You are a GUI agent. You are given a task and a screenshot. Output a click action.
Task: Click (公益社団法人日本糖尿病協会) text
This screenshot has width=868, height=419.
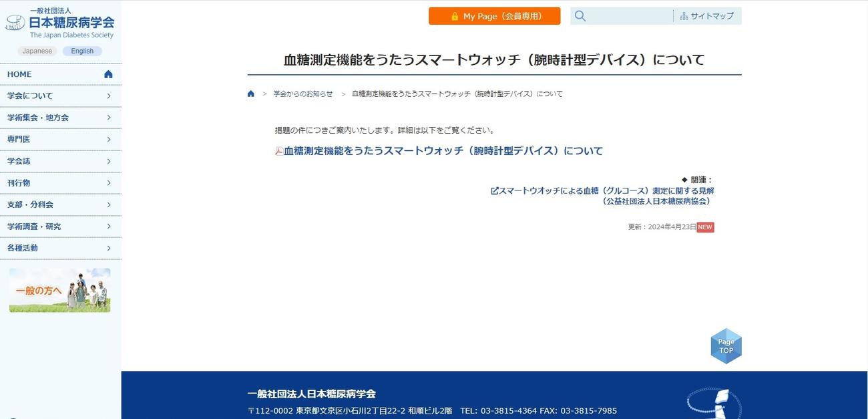[x=656, y=200]
